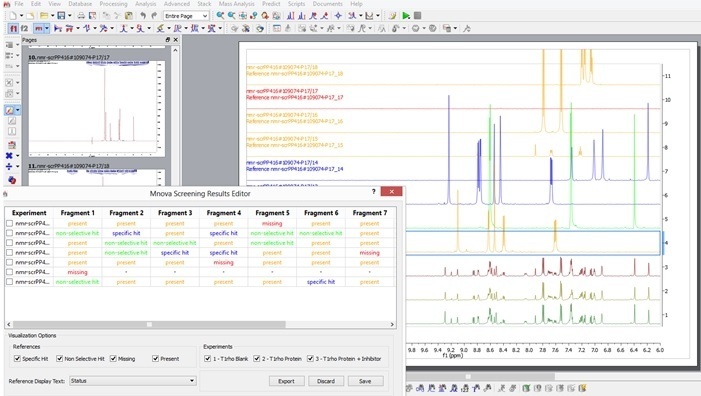Select the highlighted pencil annotation tool

pos(9,110)
